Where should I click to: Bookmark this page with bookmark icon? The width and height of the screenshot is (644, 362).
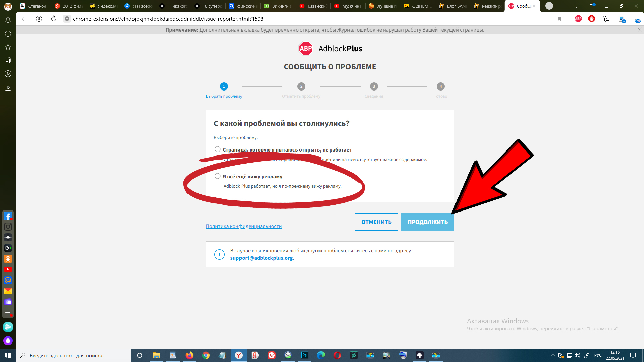tap(559, 19)
